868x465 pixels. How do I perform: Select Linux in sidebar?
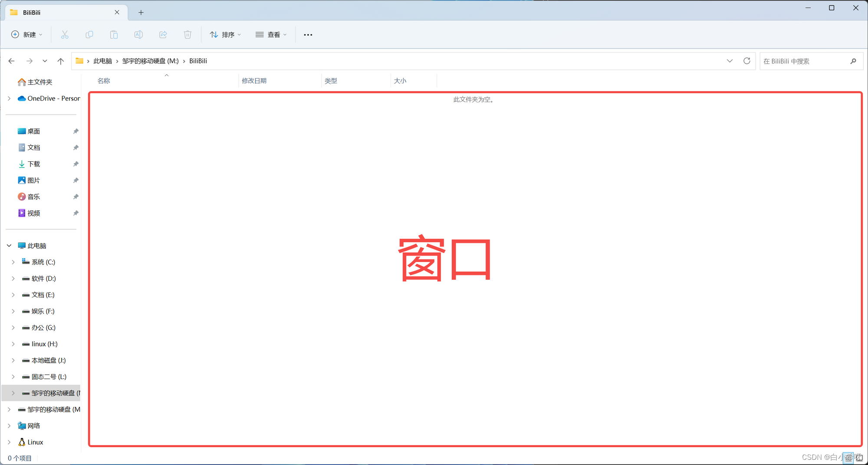point(30,442)
